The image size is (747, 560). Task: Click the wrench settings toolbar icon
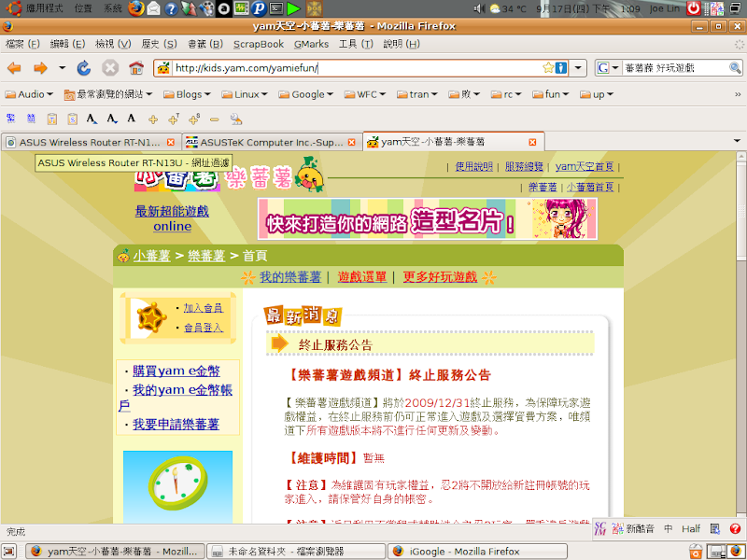[236, 119]
